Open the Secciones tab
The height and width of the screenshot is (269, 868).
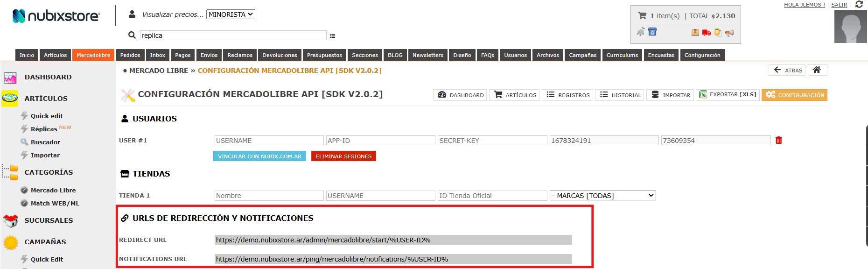tap(365, 55)
